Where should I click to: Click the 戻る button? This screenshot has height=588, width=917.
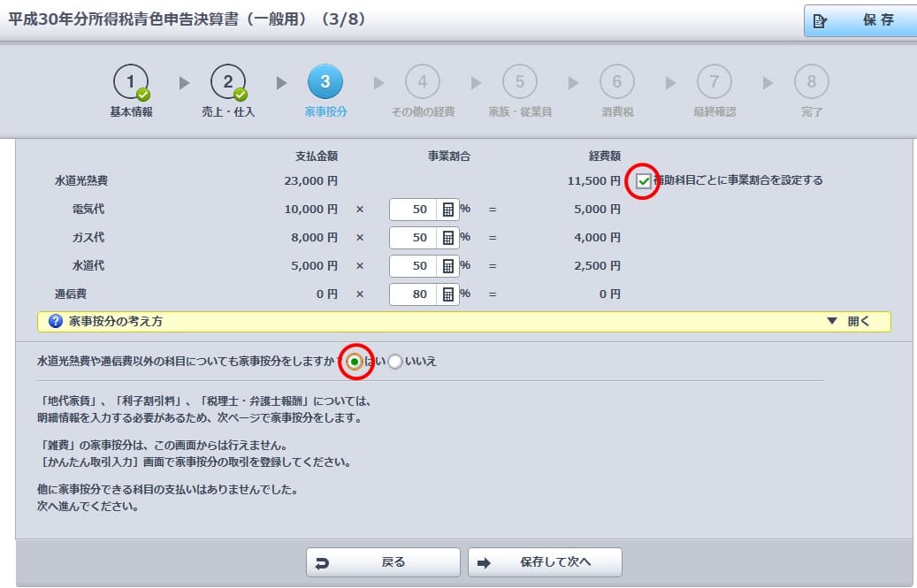click(x=383, y=562)
